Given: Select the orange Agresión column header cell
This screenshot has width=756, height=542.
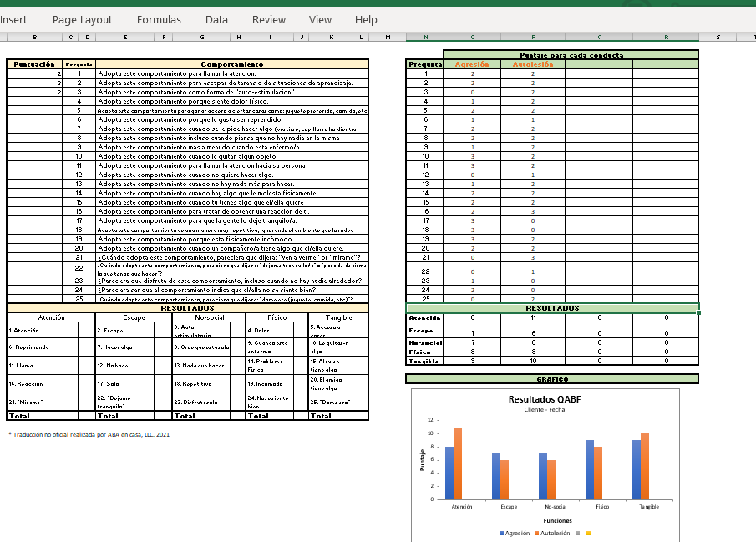Looking at the screenshot, I should click(473, 64).
